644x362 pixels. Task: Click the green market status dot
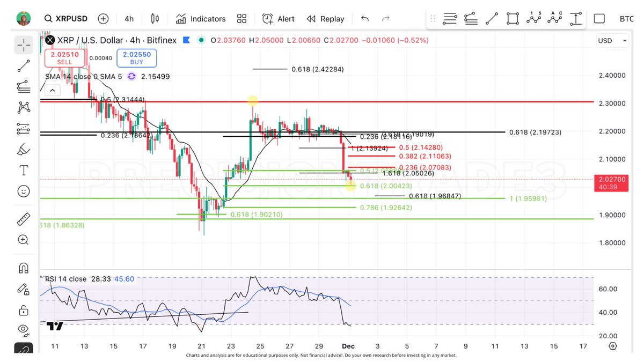(x=201, y=40)
